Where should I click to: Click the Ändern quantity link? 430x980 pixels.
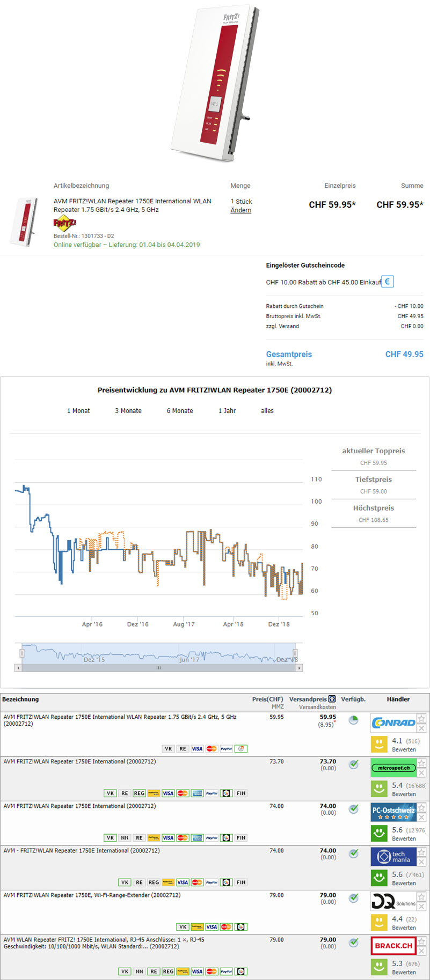[x=240, y=210]
